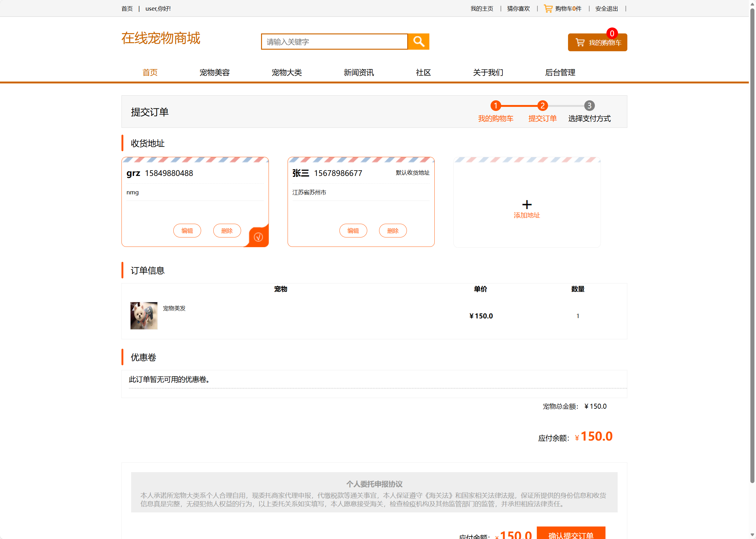
Task: Toggle the checkmark on grz address card
Action: [259, 237]
